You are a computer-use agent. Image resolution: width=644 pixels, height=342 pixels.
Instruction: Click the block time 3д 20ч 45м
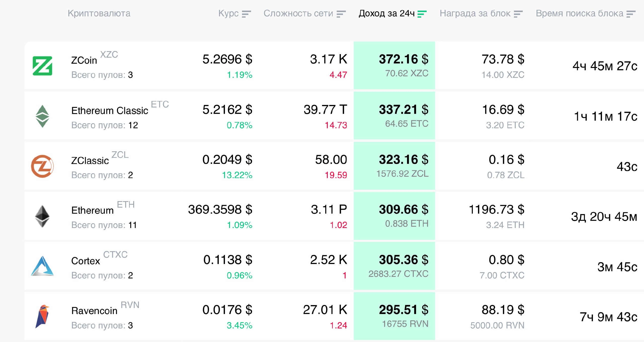[x=604, y=217]
